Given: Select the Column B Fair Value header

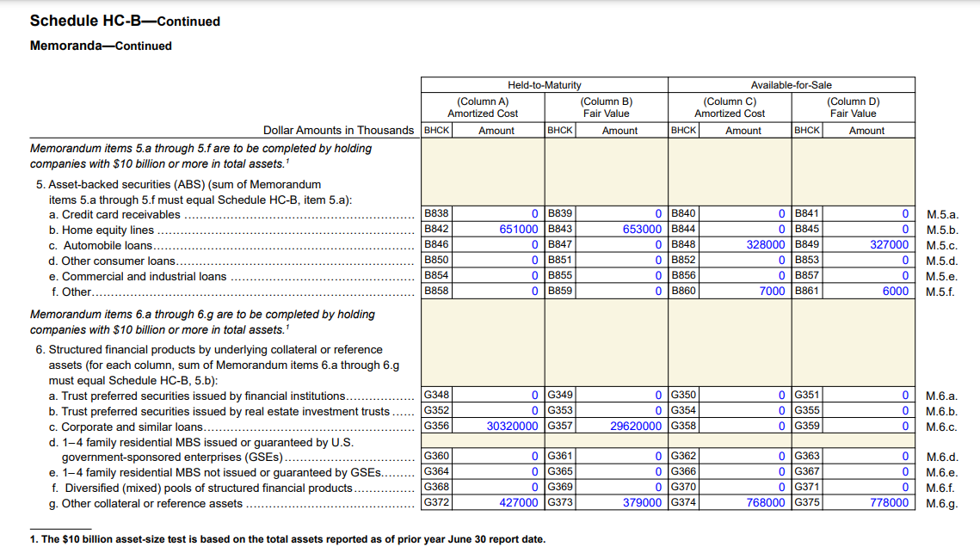Looking at the screenshot, I should click(606, 107).
